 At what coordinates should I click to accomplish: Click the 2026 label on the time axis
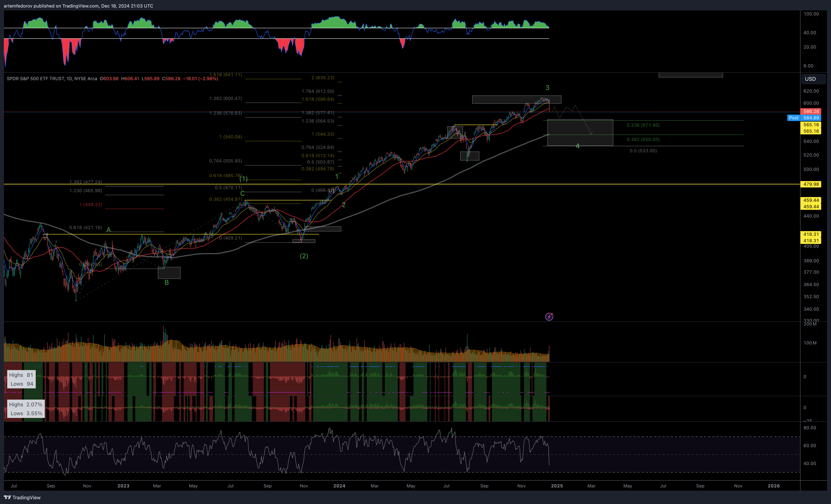click(774, 486)
